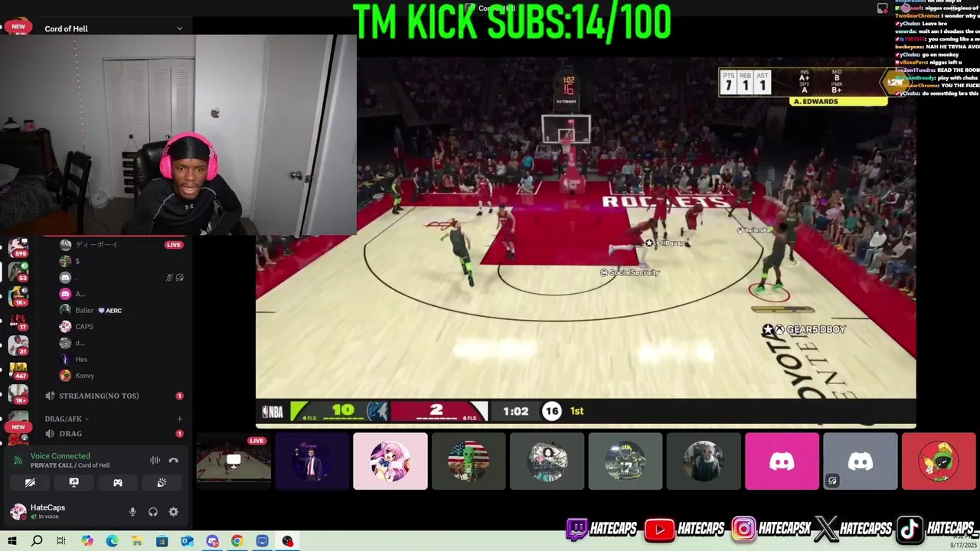Open Windows taskbar search
The width and height of the screenshot is (980, 551).
(37, 541)
